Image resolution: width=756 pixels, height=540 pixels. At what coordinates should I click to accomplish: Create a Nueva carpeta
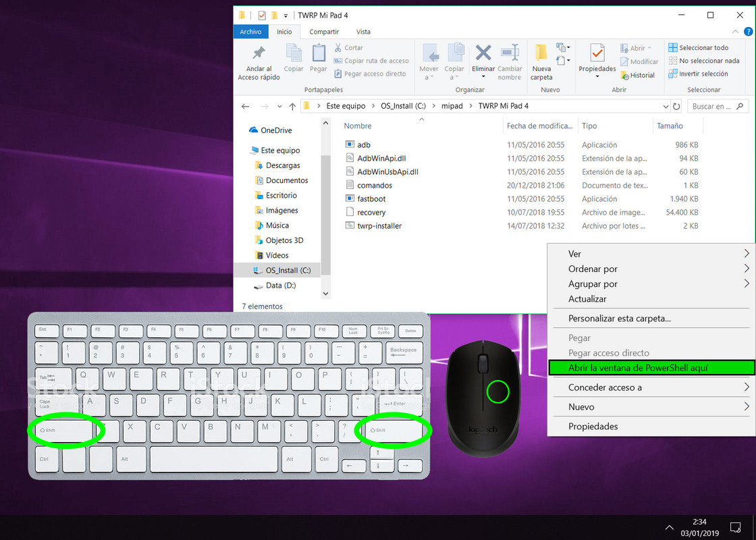coord(541,61)
